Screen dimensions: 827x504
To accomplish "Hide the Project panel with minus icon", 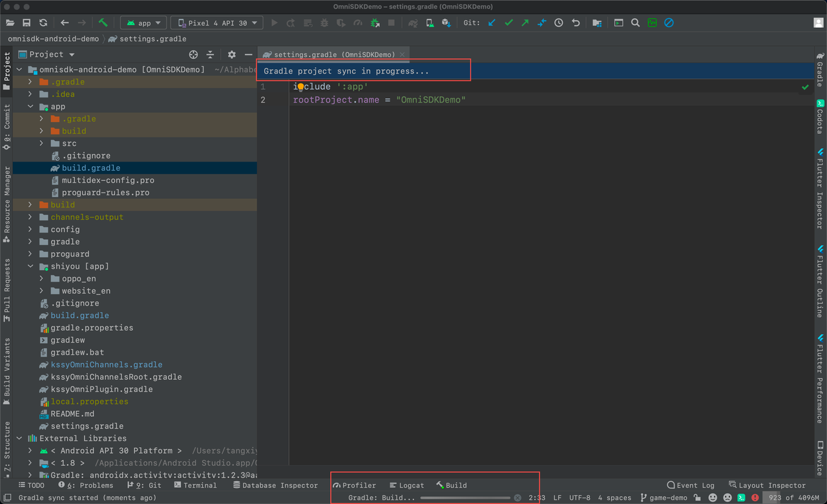I will [x=248, y=54].
